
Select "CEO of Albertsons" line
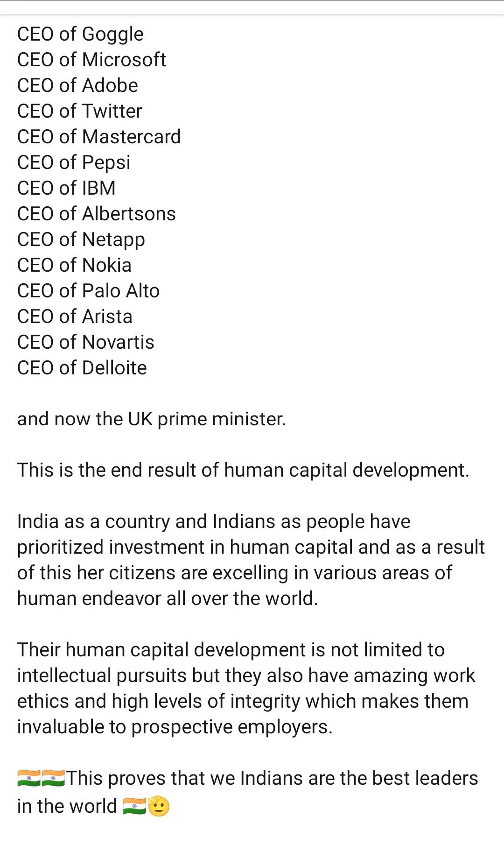[x=97, y=214]
